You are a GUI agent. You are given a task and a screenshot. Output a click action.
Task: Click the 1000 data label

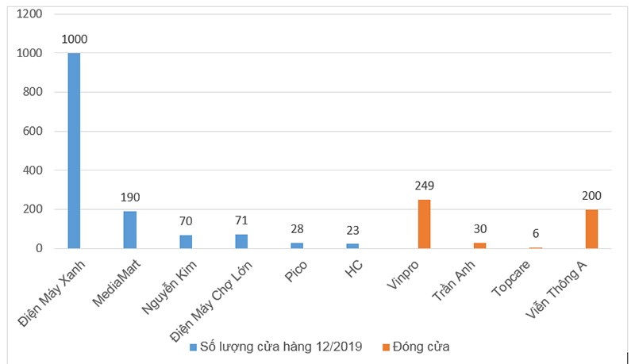coord(74,39)
